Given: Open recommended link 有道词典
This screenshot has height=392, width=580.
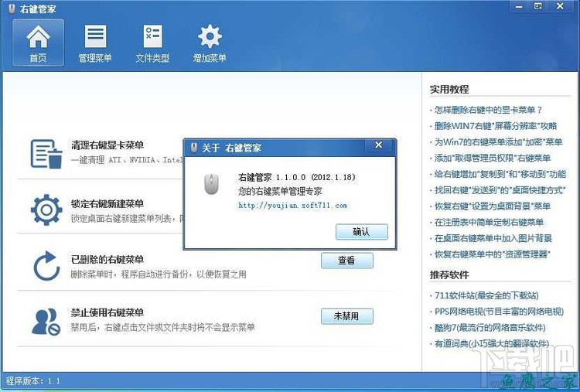Looking at the screenshot, I should tap(492, 343).
